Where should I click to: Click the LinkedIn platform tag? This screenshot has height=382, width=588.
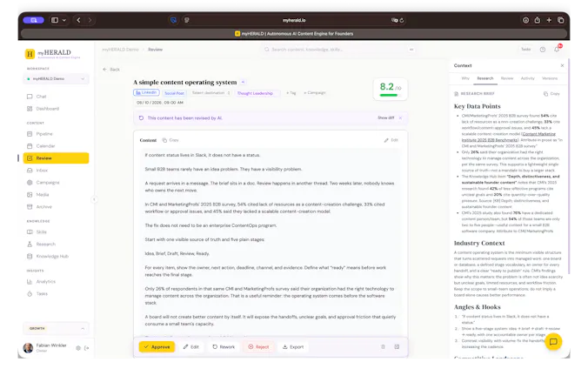pyautogui.click(x=146, y=92)
